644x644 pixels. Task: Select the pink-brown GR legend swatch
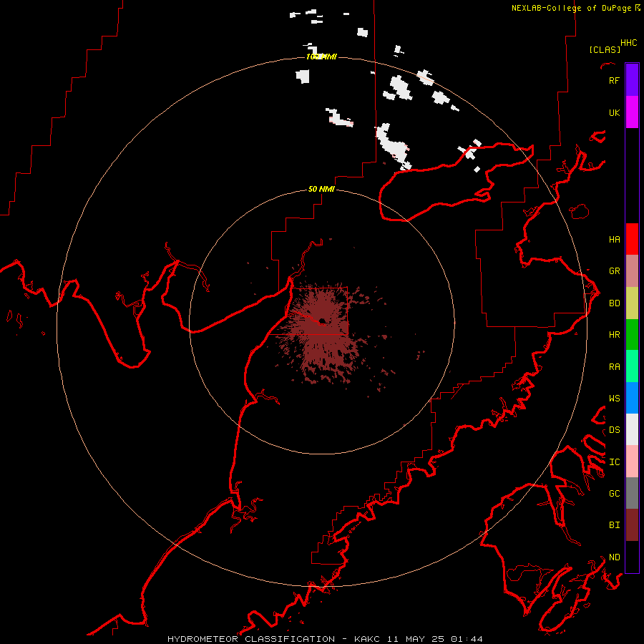point(632,271)
